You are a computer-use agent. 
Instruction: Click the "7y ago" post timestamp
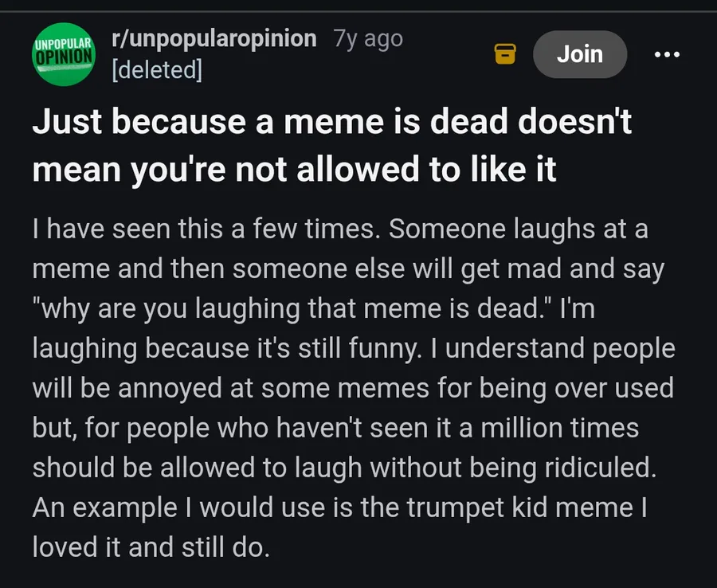pos(369,38)
